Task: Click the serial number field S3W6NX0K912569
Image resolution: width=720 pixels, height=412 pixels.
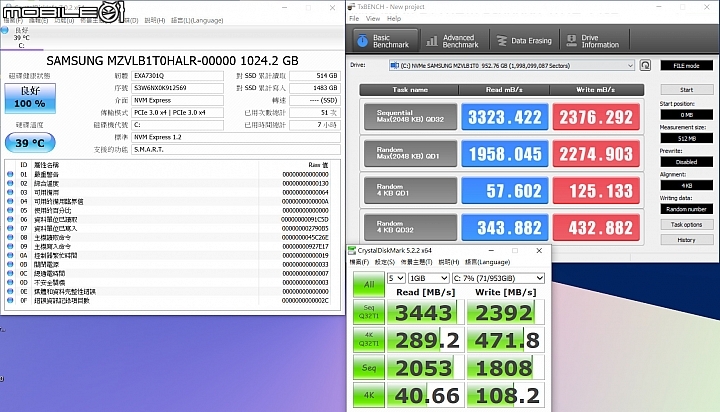Action: [177, 88]
